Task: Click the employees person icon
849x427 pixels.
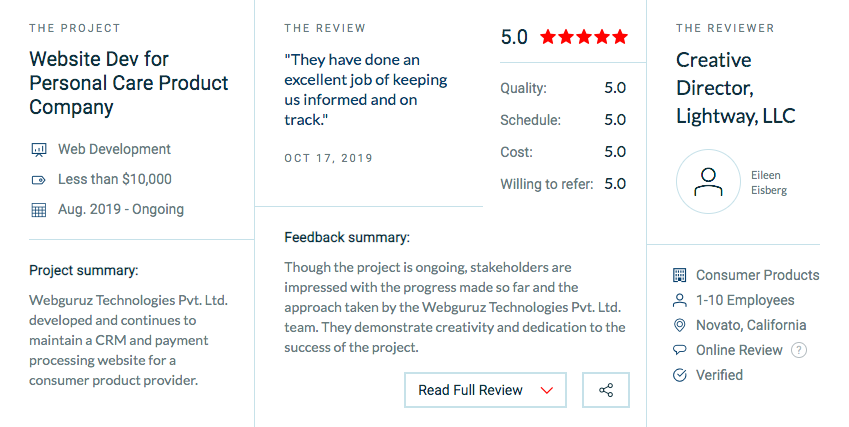Action: 680,300
